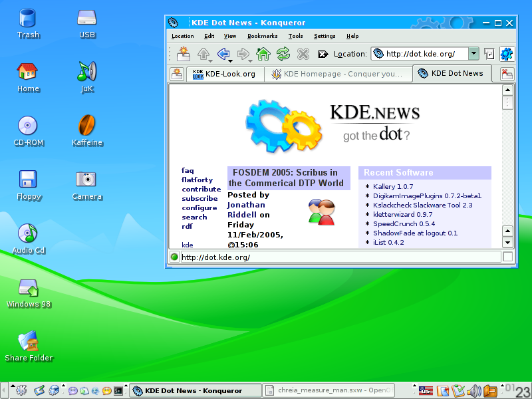This screenshot has height=399, width=532.
Task: Open the K menu in the panel
Action: pyautogui.click(x=21, y=390)
